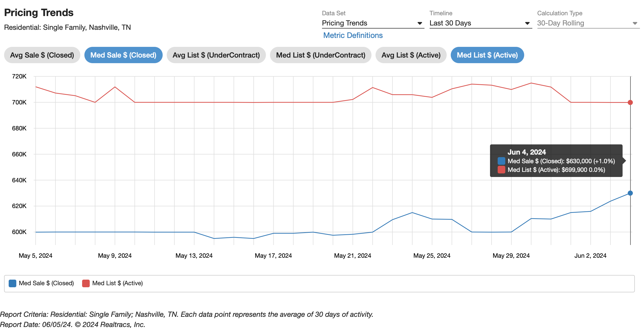This screenshot has height=328, width=644.
Task: Click the May 13, 2024 axis label
Action: tap(194, 255)
